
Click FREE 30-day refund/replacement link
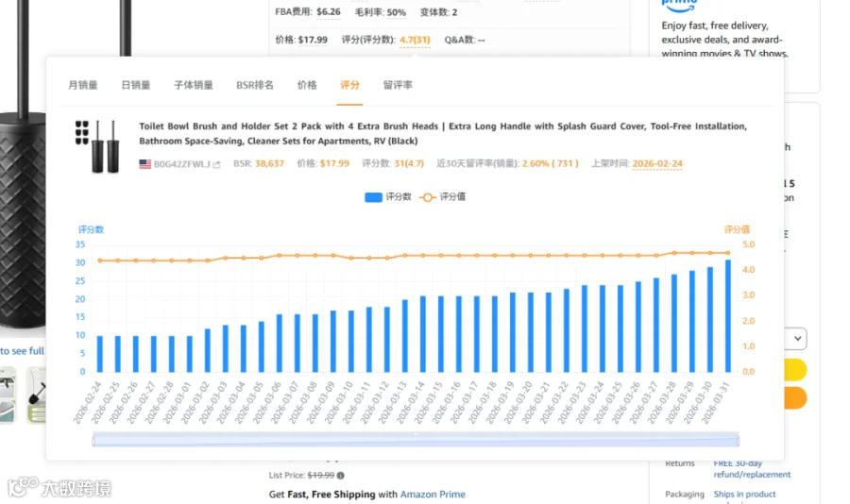(x=752, y=469)
